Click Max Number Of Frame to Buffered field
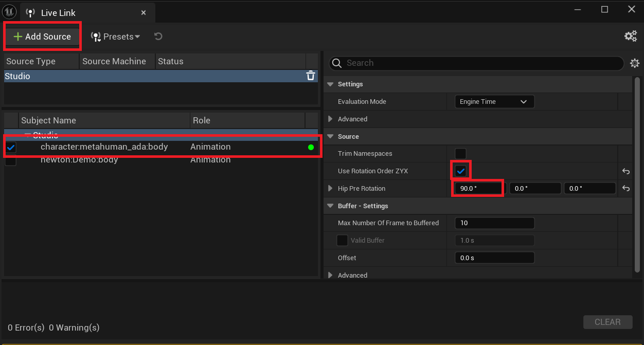The width and height of the screenshot is (644, 345). pos(494,223)
